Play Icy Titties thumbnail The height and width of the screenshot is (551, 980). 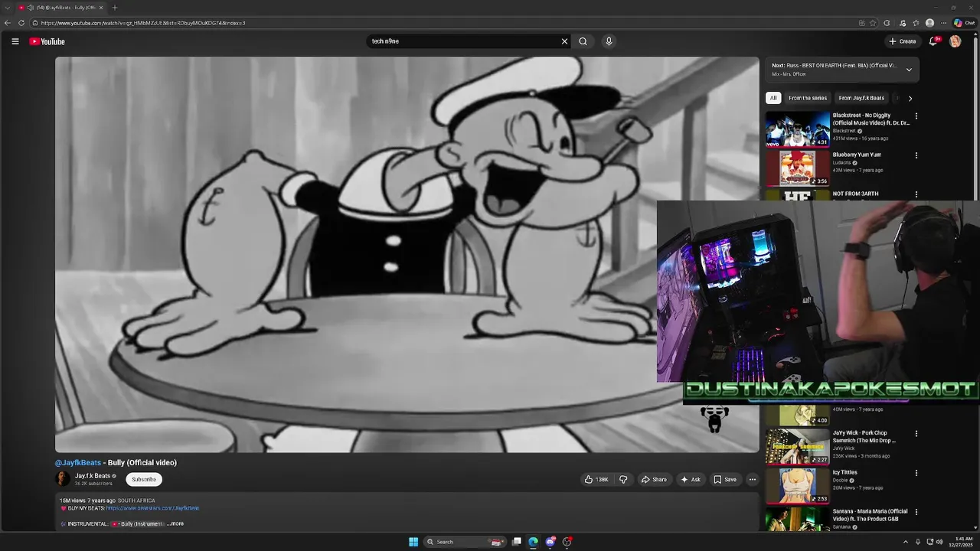click(x=798, y=486)
